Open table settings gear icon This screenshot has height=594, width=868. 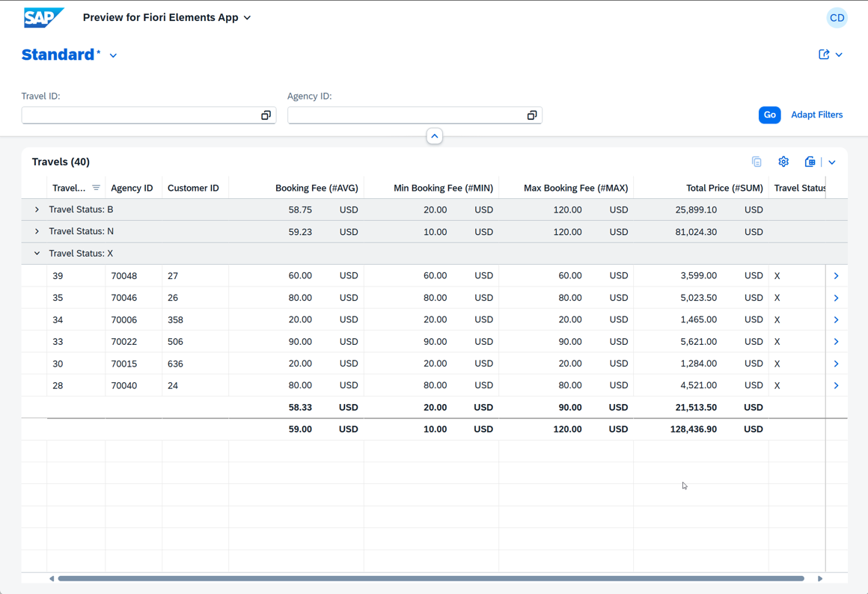coord(783,162)
